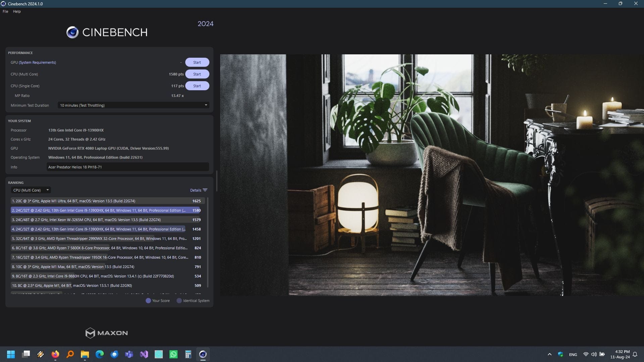The image size is (644, 362).
Task: Start the GPU benchmark test
Action: (x=197, y=62)
